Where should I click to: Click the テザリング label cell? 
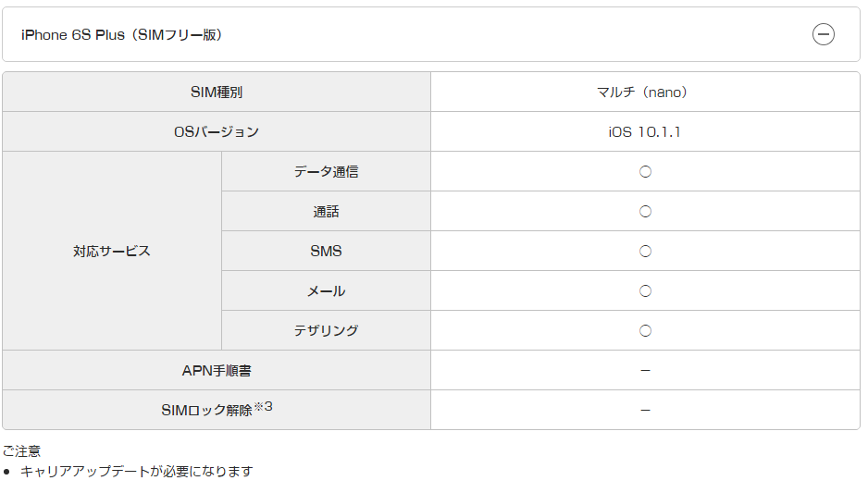[326, 330]
